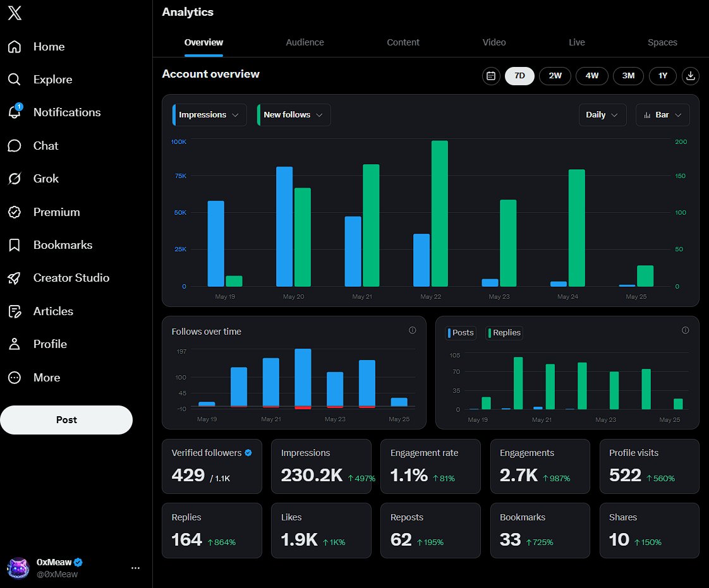The width and height of the screenshot is (709, 588).
Task: Click the Bookmarks label
Action: pos(63,245)
